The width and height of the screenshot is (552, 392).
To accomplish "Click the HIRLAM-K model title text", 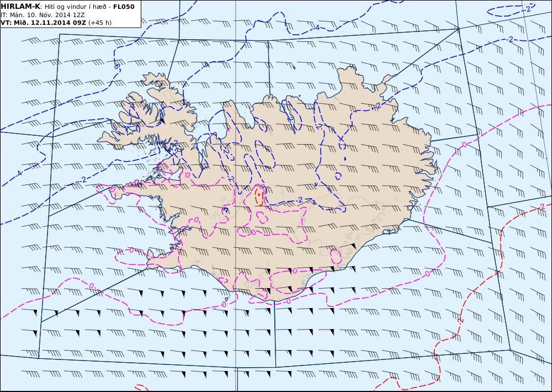I will point(20,7).
